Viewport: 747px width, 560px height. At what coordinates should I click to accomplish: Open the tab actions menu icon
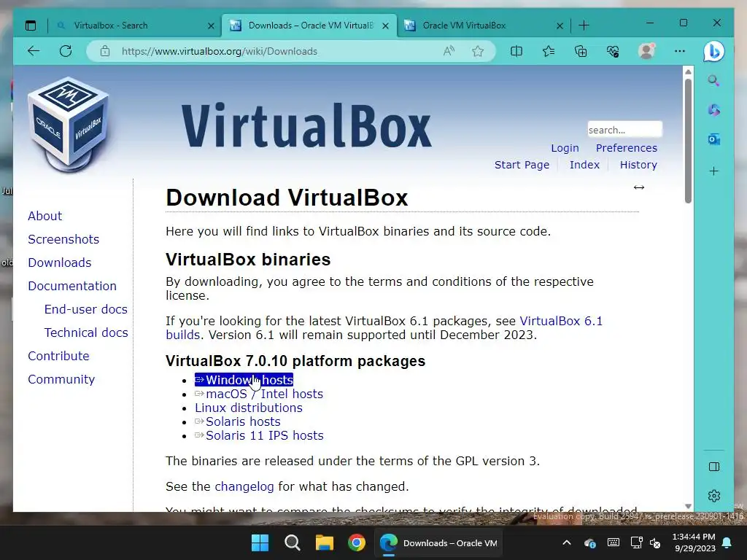point(31,26)
